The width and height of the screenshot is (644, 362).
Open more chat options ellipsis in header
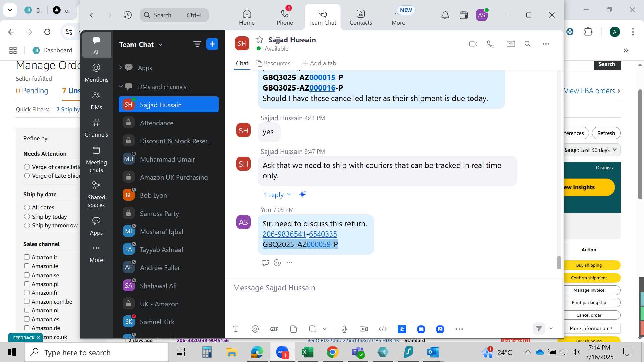[546, 44]
